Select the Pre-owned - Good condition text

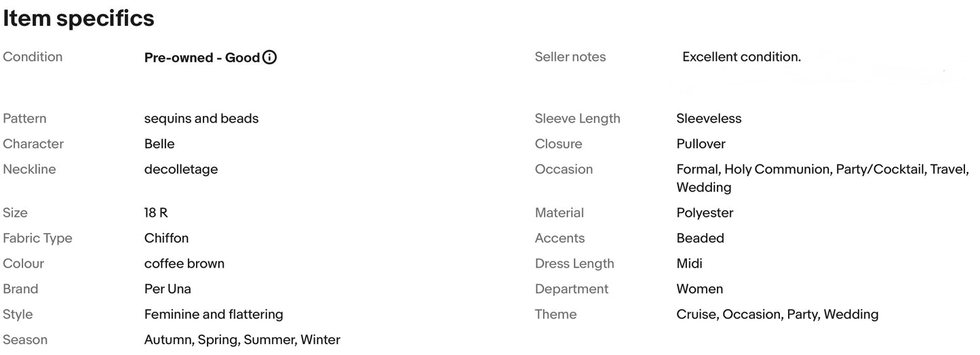(x=202, y=58)
